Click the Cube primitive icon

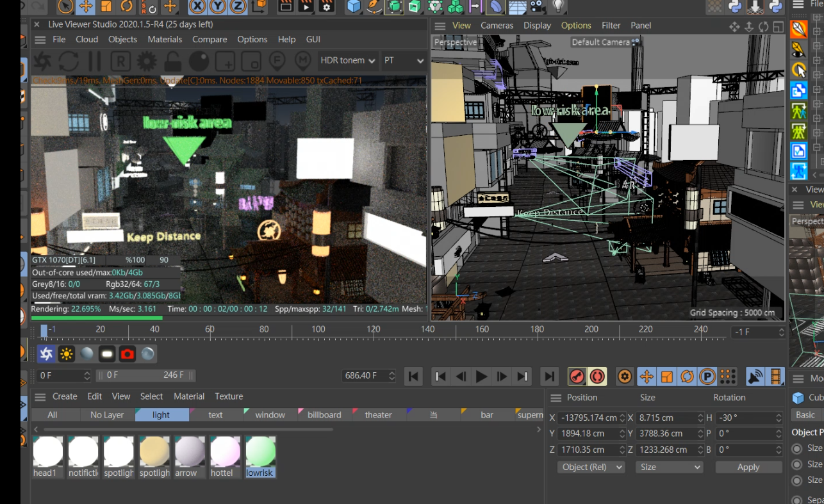(354, 6)
